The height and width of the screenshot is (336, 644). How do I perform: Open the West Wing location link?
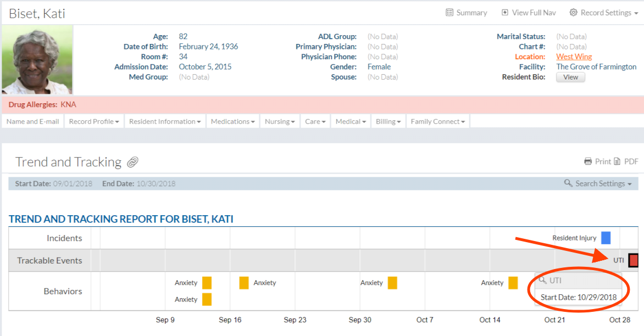pyautogui.click(x=574, y=57)
